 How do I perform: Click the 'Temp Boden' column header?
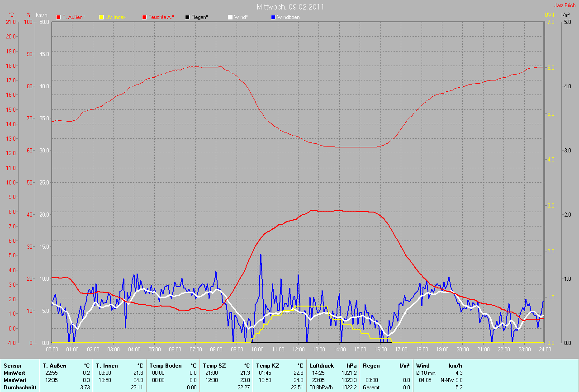(166, 366)
